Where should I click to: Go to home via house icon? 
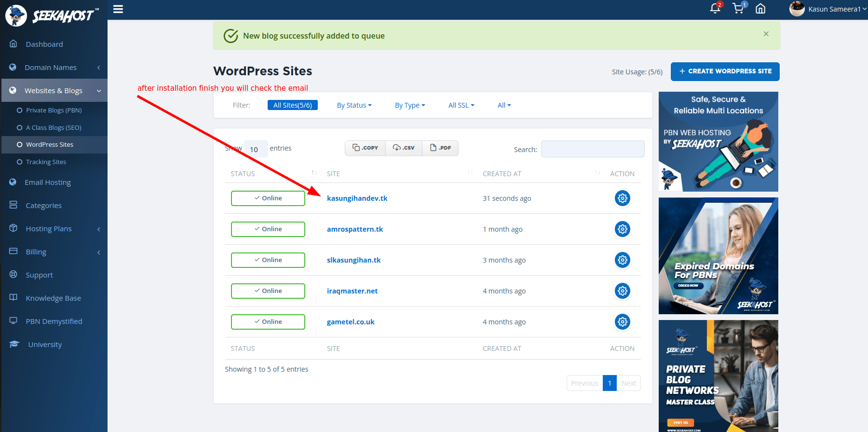click(x=760, y=9)
